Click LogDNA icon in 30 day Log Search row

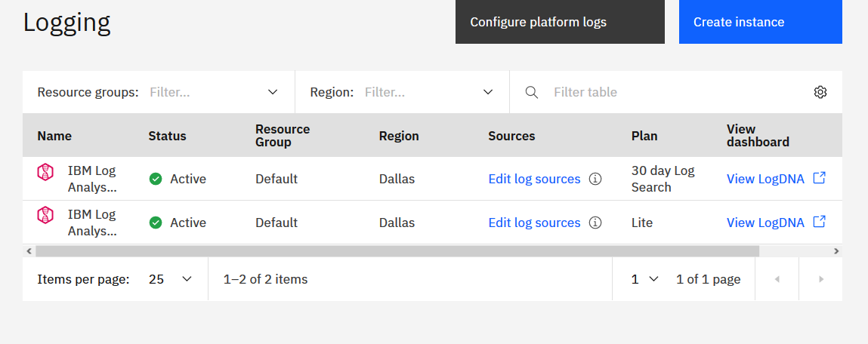point(45,172)
